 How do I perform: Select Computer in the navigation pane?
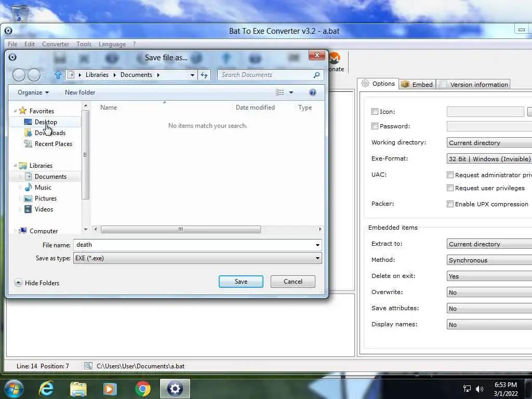coord(38,231)
